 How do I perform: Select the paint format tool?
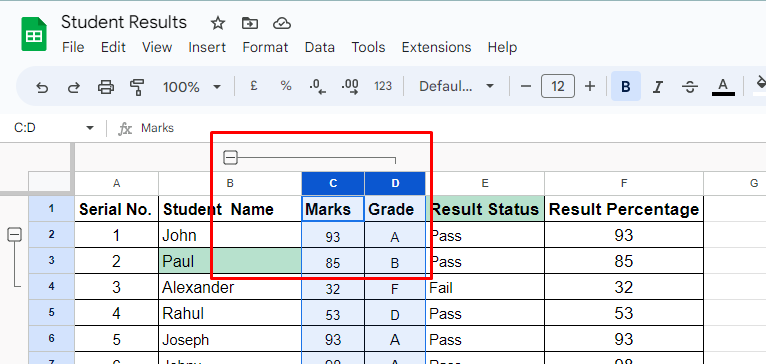click(137, 87)
